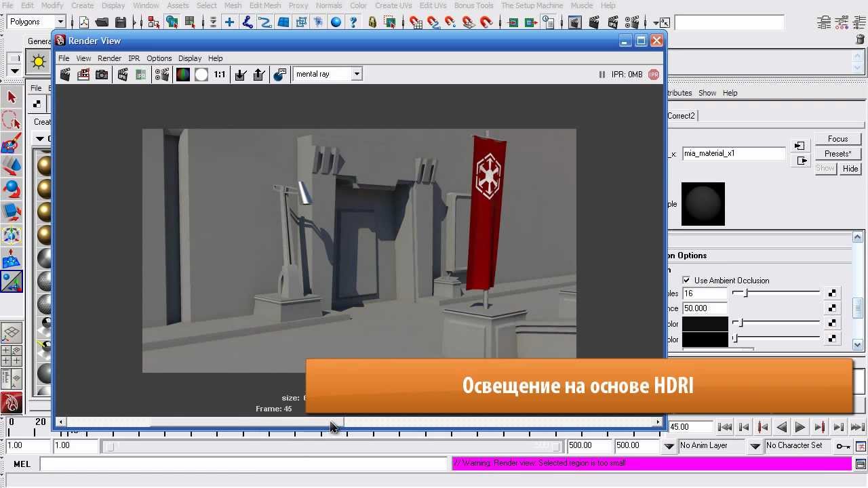Click the Hide button in Attribute Editor
This screenshot has height=488, width=868.
[850, 169]
